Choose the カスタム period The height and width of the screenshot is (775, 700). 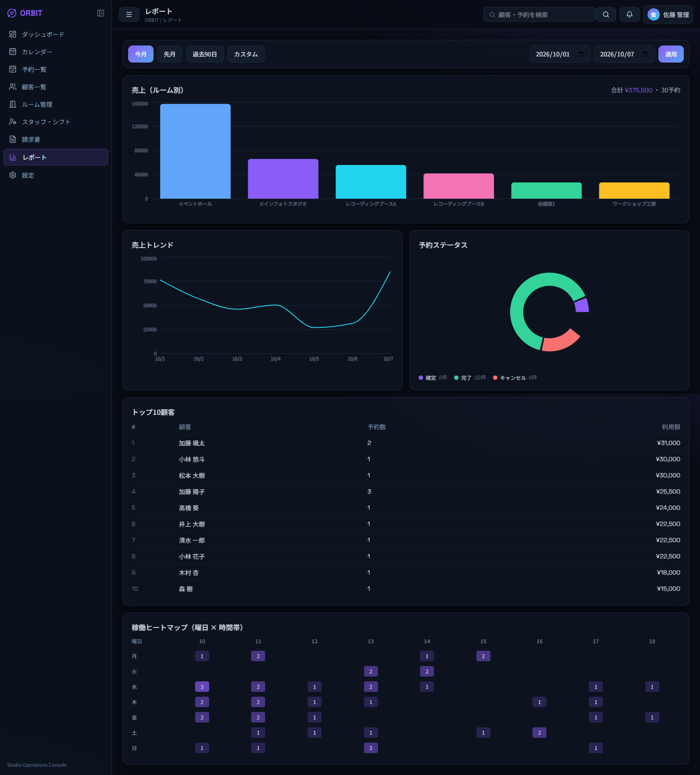246,54
